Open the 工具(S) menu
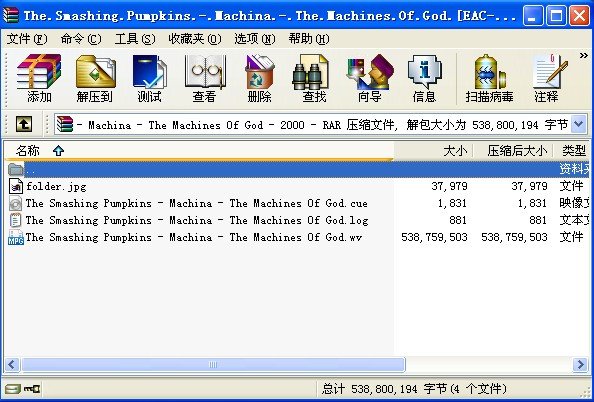The width and height of the screenshot is (594, 402). point(135,39)
